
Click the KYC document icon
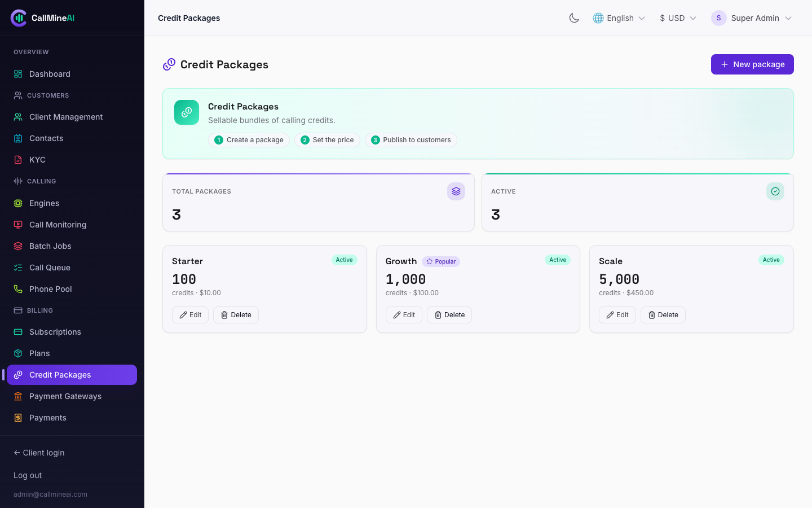tap(18, 160)
